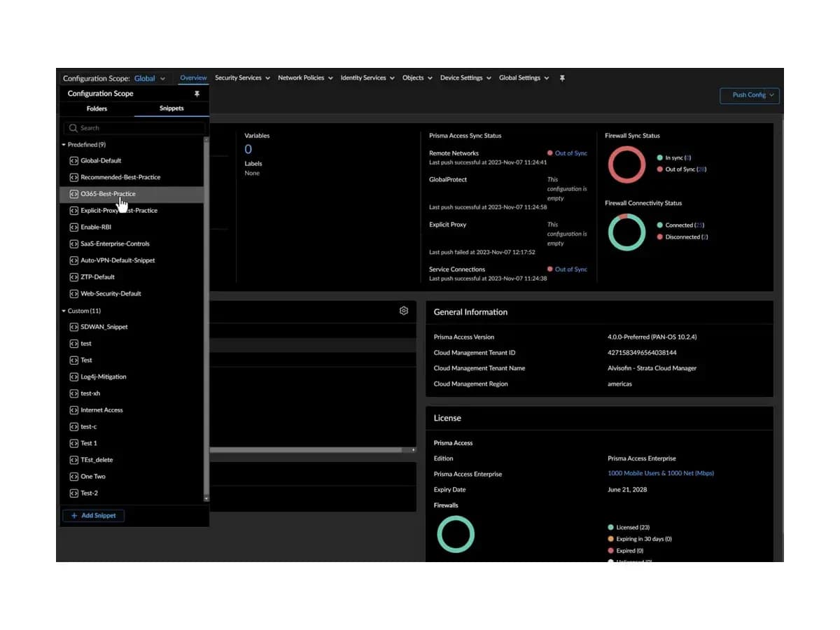Click the plus icon on Add Snippet
The height and width of the screenshot is (630, 840).
click(74, 516)
